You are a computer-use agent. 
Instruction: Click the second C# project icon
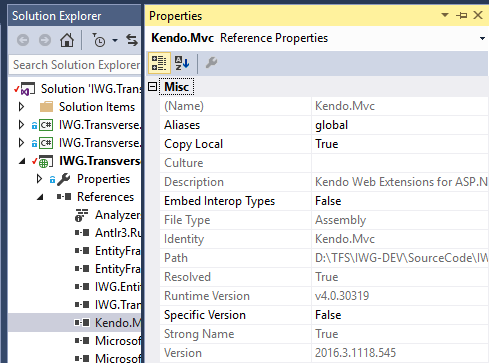tap(46, 143)
